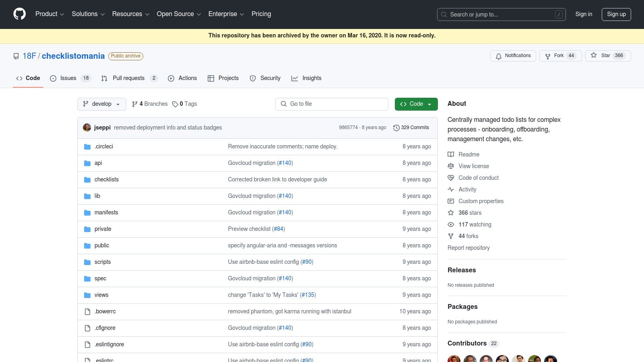
Task: Click the .cfignore file icon
Action: (x=87, y=328)
